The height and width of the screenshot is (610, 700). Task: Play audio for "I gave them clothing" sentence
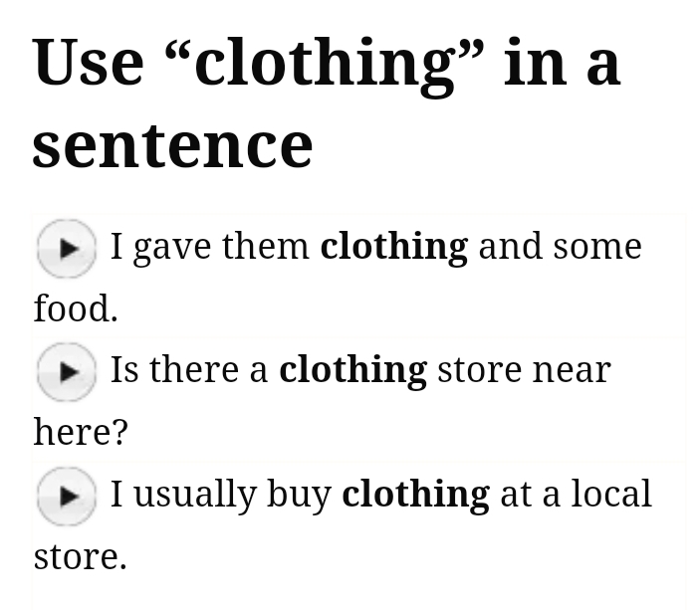click(66, 247)
